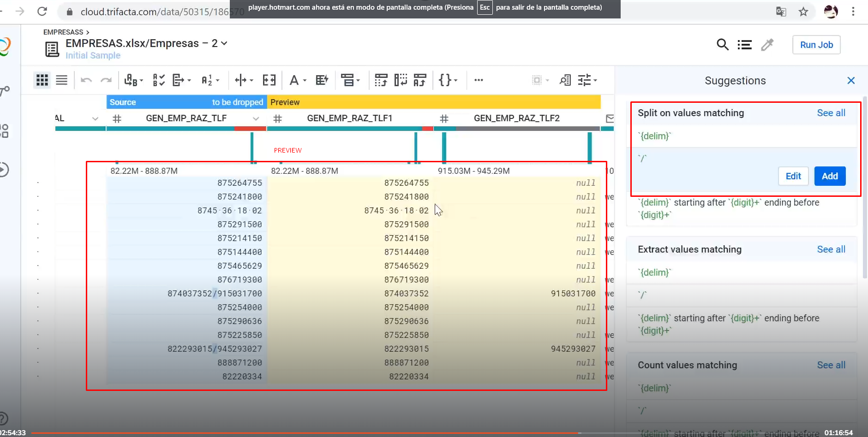The height and width of the screenshot is (437, 868).
Task: Toggle list view of the dataset
Action: click(61, 80)
